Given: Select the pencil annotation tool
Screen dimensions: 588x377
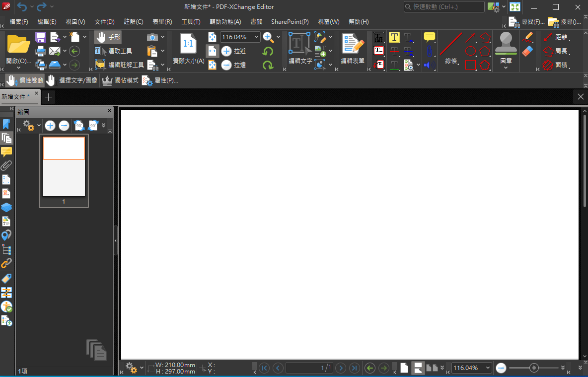Looking at the screenshot, I should [x=528, y=37].
